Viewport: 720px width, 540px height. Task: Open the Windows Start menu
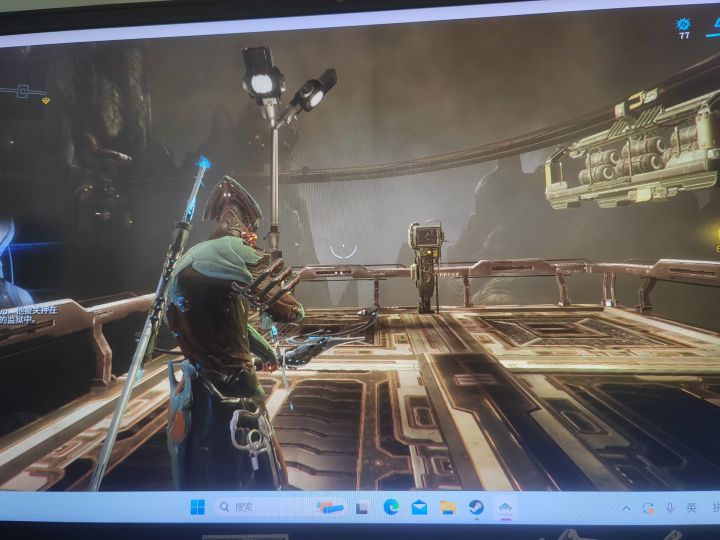197,507
